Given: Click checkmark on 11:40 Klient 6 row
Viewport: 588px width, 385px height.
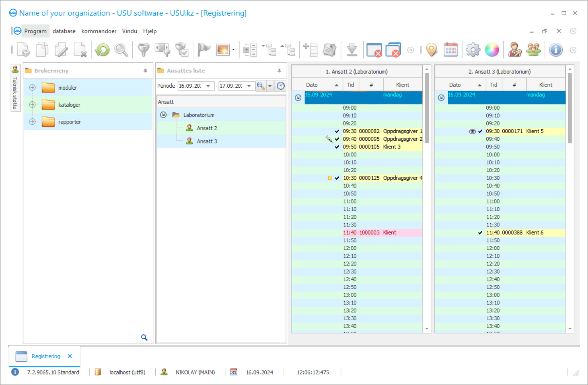Looking at the screenshot, I should (x=480, y=233).
